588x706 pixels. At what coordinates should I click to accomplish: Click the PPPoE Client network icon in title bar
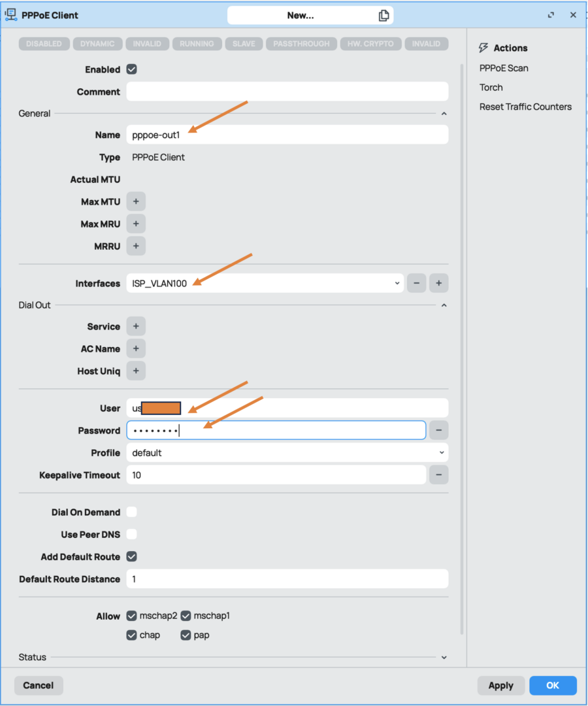pyautogui.click(x=10, y=14)
